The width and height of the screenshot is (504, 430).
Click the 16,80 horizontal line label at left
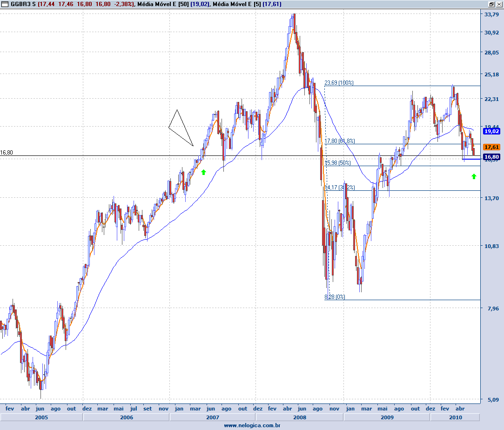coord(7,153)
